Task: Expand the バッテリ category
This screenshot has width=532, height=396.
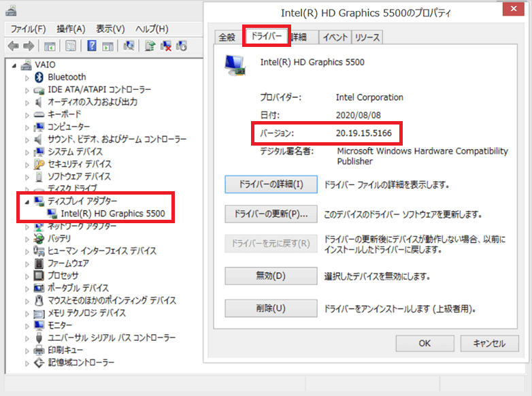Action: [x=27, y=240]
